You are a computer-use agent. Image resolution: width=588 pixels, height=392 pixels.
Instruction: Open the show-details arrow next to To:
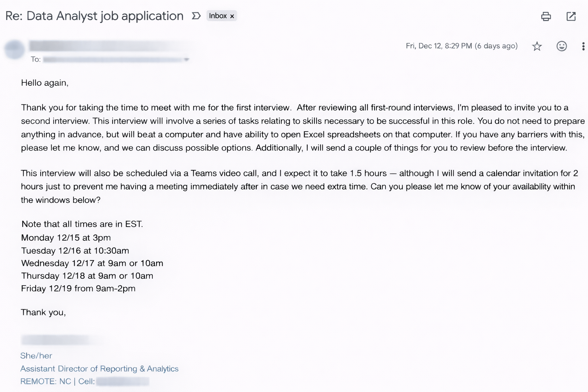pyautogui.click(x=187, y=60)
